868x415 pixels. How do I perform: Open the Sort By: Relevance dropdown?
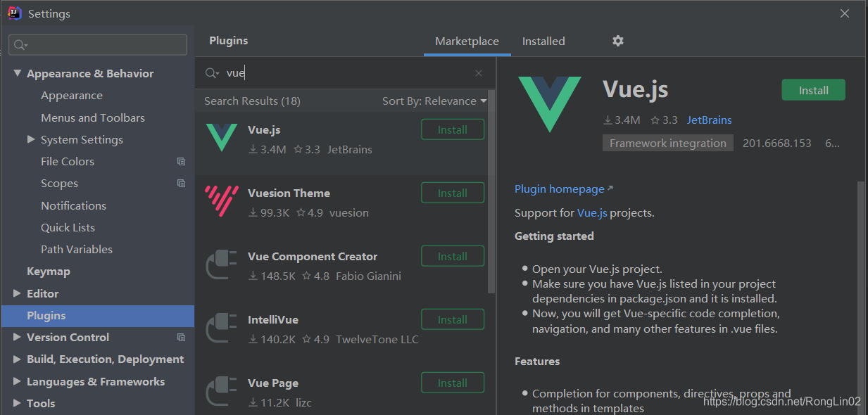tap(434, 101)
